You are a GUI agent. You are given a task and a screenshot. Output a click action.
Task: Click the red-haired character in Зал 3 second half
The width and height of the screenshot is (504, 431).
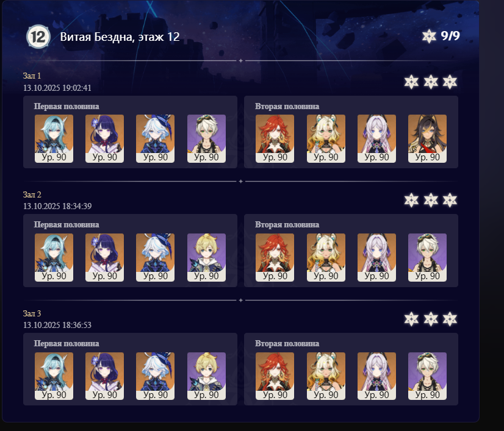275,376
